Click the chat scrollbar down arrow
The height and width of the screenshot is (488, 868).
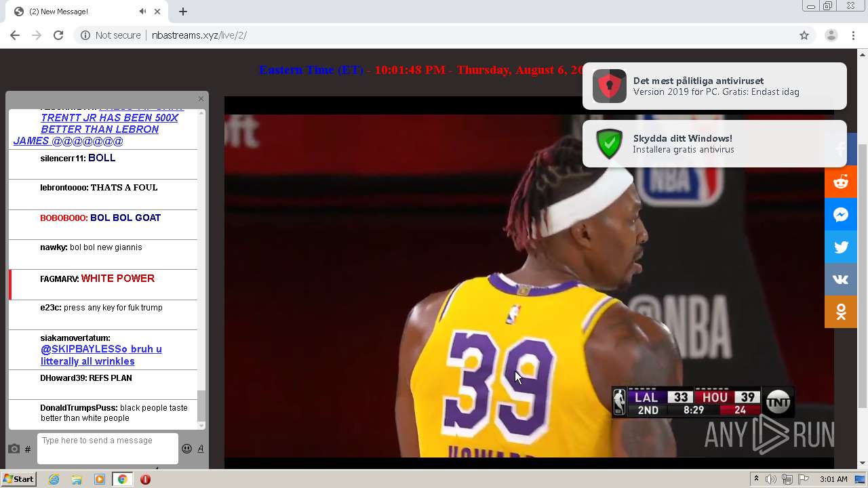click(x=201, y=426)
